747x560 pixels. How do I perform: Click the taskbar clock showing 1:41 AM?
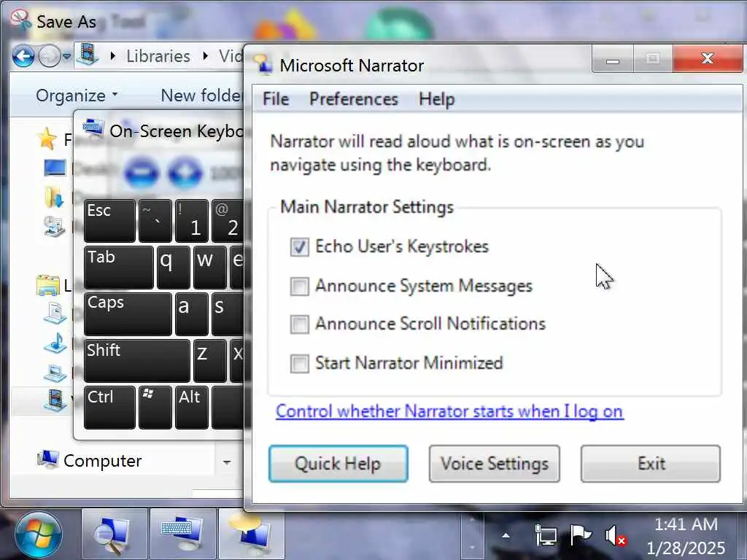pos(686,536)
